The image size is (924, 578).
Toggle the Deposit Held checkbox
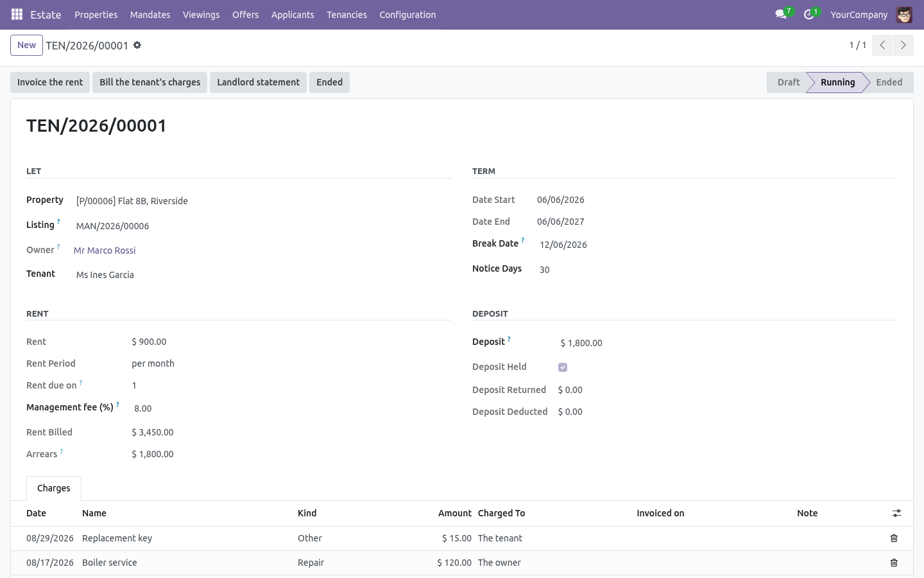pyautogui.click(x=563, y=367)
